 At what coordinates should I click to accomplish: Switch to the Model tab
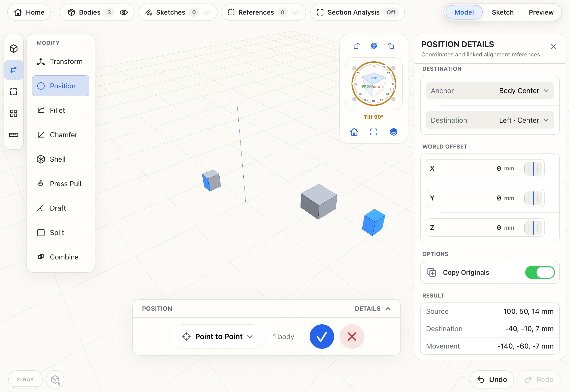464,12
